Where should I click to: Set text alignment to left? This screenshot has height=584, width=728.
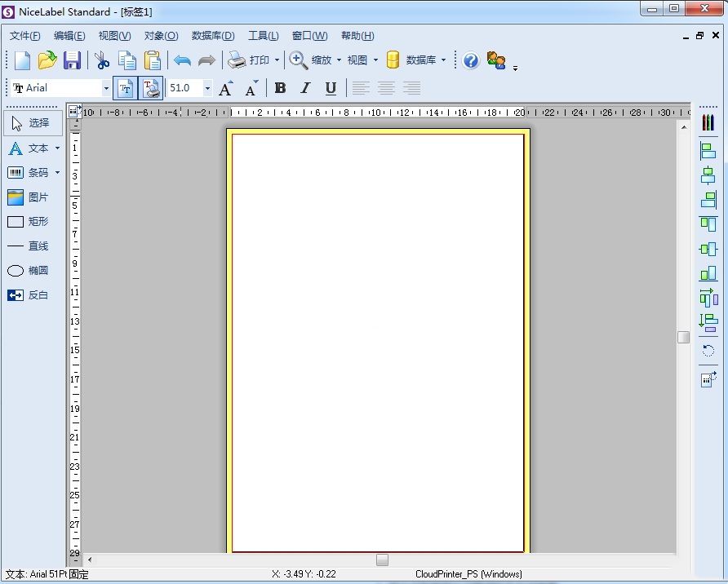click(361, 87)
